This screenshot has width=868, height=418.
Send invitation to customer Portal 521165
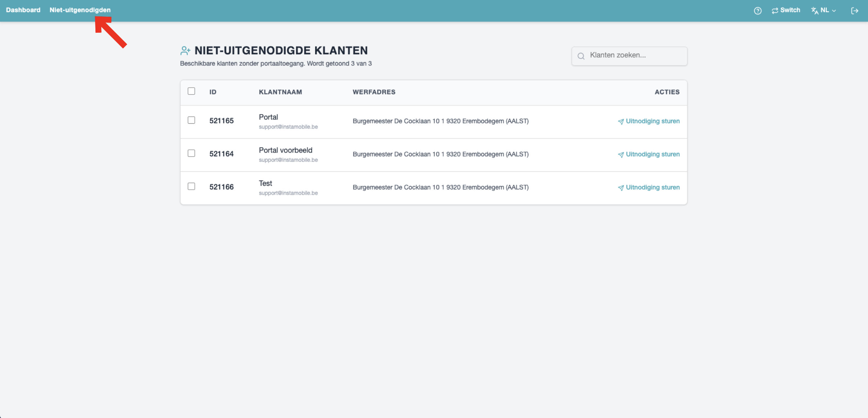pos(649,121)
